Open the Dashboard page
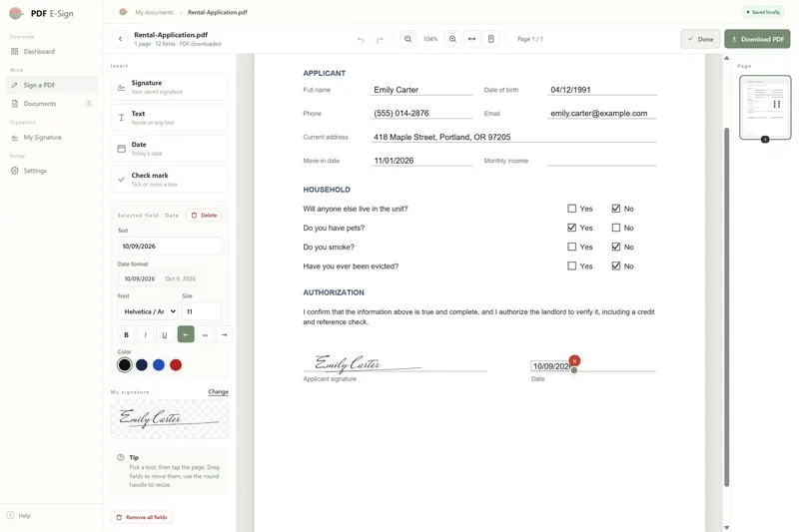The image size is (799, 532). tap(51, 52)
